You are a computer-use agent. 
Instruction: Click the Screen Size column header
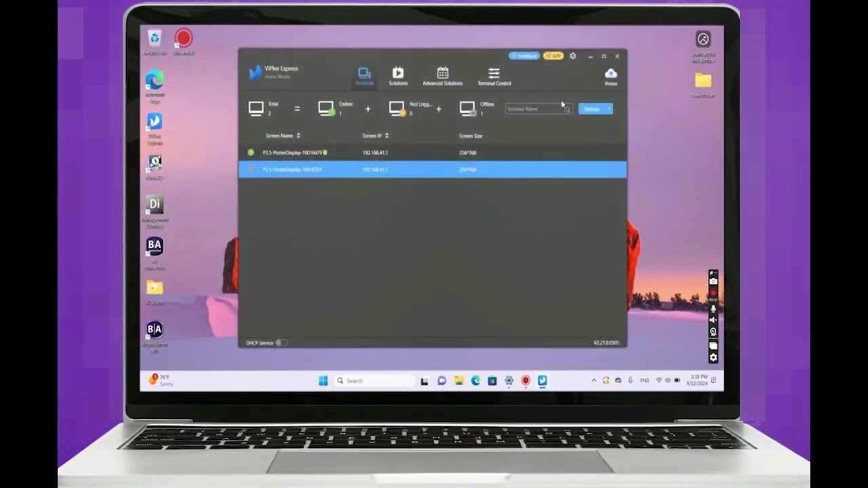(471, 136)
